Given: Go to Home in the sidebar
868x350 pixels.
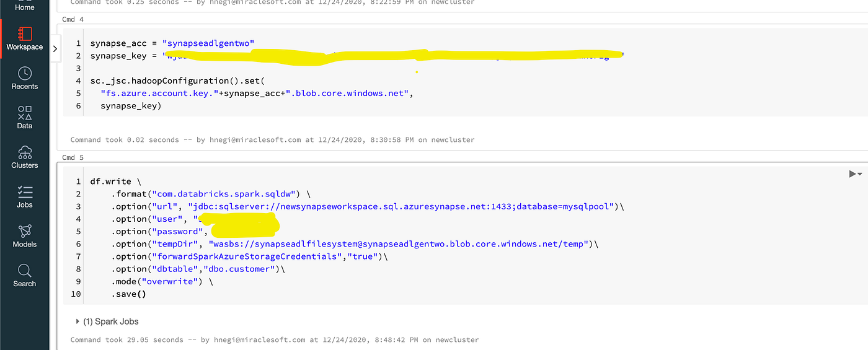Looking at the screenshot, I should click(25, 7).
